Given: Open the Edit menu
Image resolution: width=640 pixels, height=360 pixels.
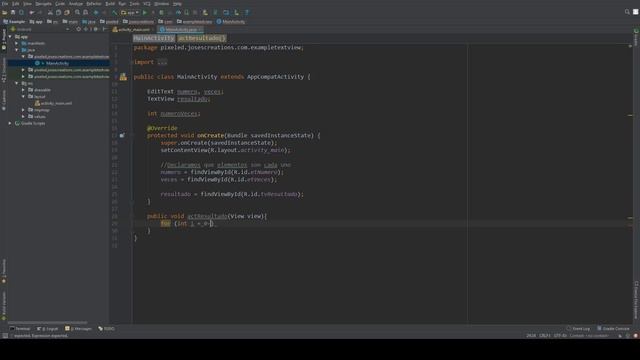Looking at the screenshot, I should click(16, 4).
